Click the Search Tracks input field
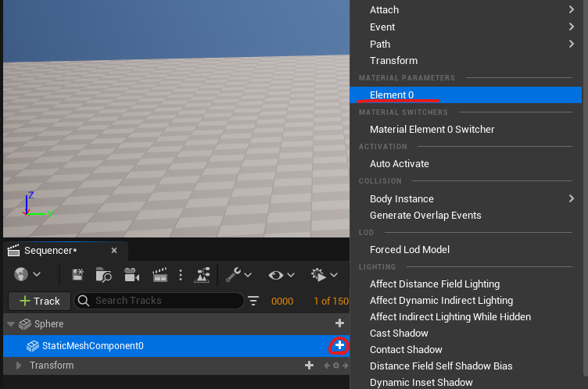The width and height of the screenshot is (588, 389). click(159, 301)
